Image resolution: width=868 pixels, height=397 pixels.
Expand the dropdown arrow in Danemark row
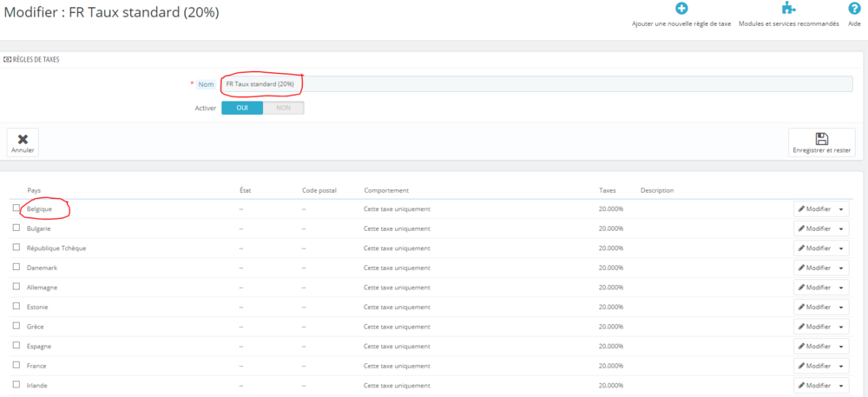[842, 268]
